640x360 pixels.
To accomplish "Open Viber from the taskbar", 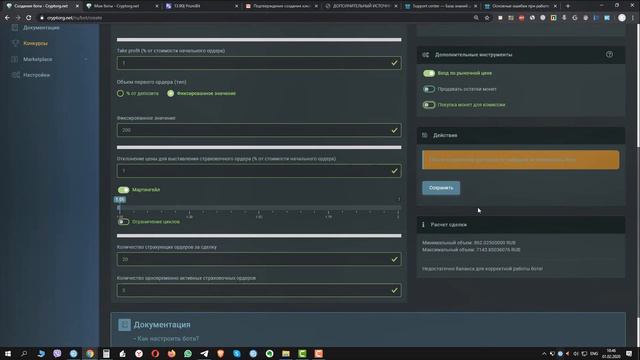I will coord(57,353).
